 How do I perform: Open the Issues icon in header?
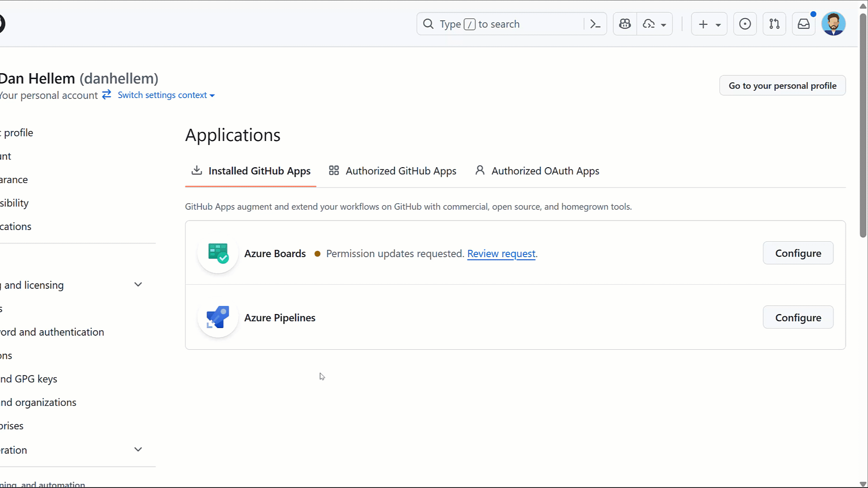pyautogui.click(x=745, y=24)
